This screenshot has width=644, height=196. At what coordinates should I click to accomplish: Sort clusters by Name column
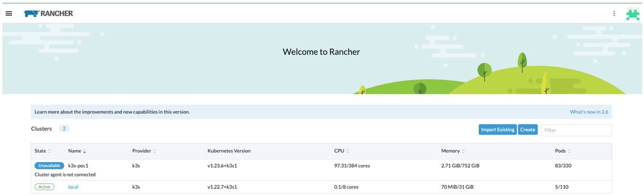pos(77,151)
